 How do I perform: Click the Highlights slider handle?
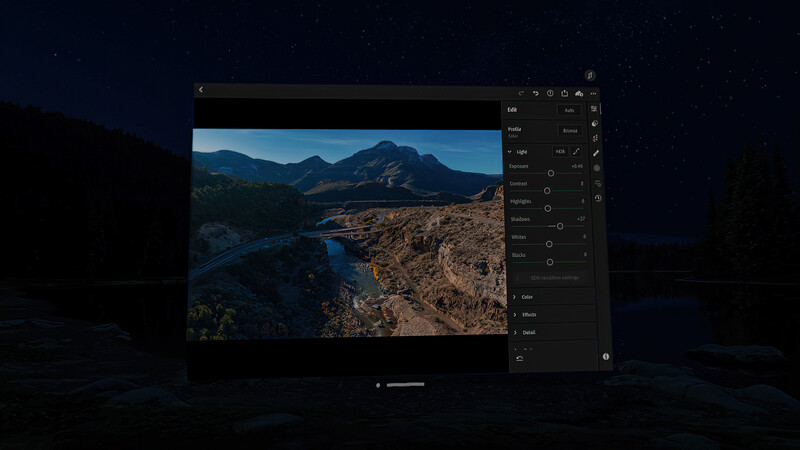547,209
